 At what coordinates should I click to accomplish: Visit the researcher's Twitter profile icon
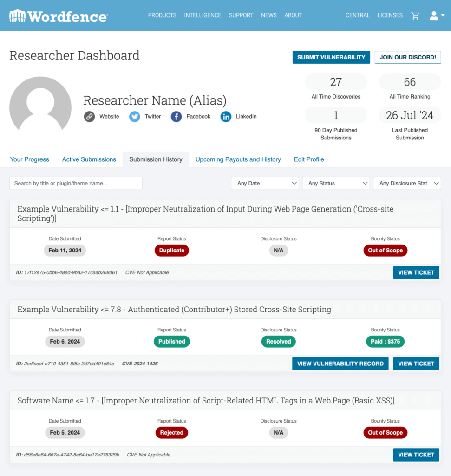tap(134, 117)
